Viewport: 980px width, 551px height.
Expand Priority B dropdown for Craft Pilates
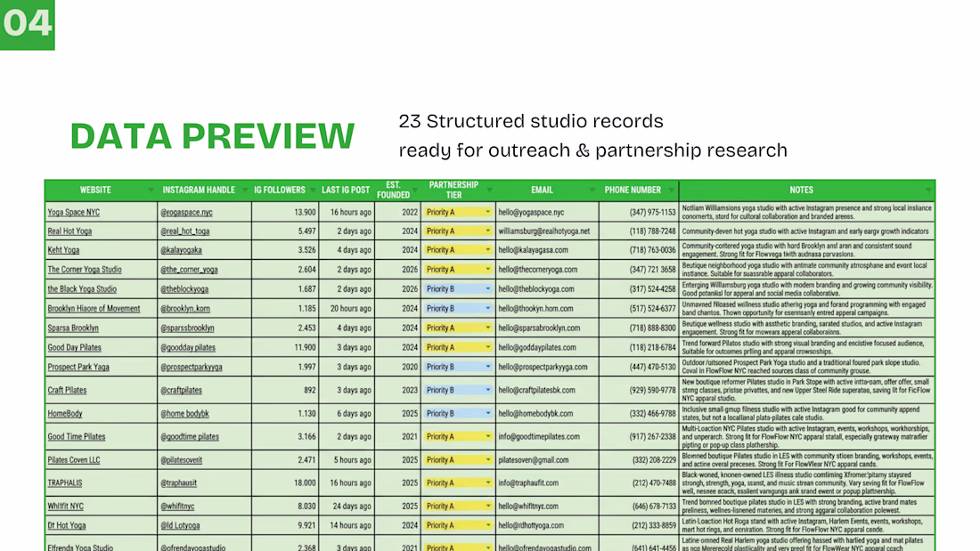pyautogui.click(x=488, y=390)
